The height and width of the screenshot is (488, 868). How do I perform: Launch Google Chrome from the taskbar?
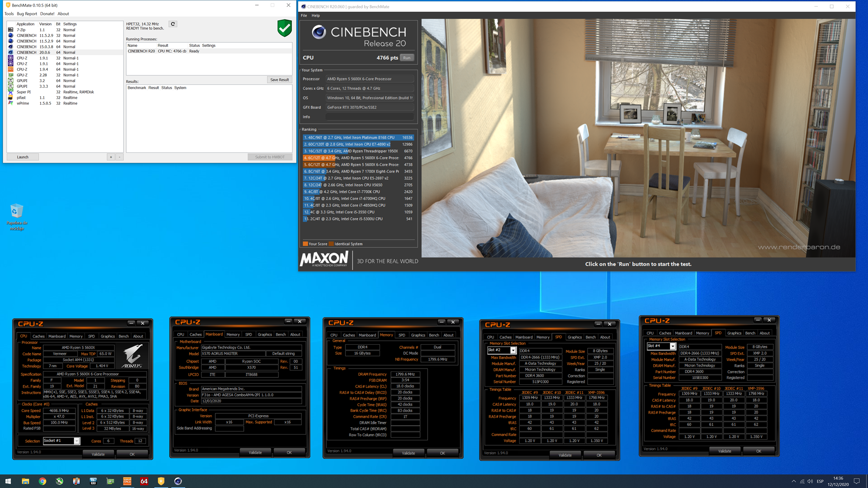(x=42, y=481)
